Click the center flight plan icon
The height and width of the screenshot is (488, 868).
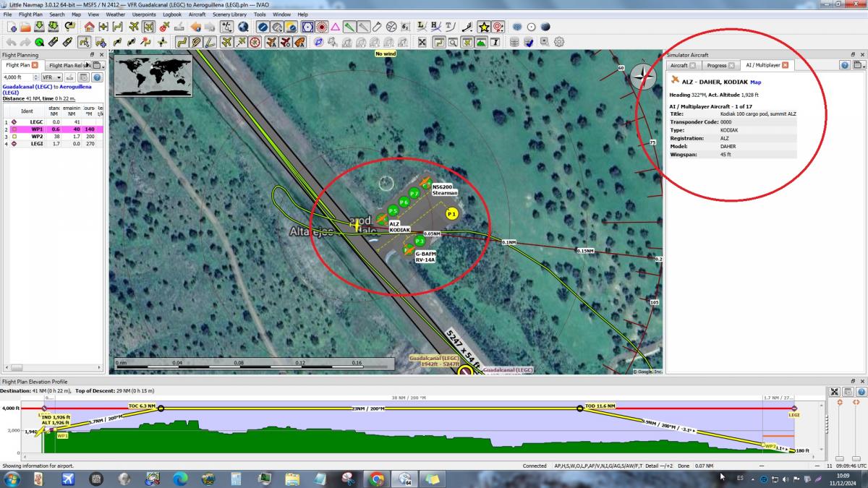pos(118,27)
